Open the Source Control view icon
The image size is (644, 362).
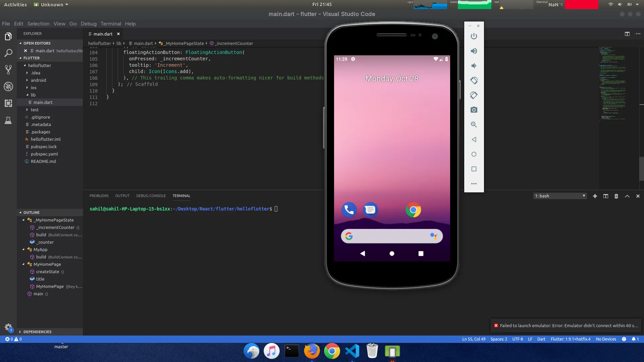click(x=8, y=69)
